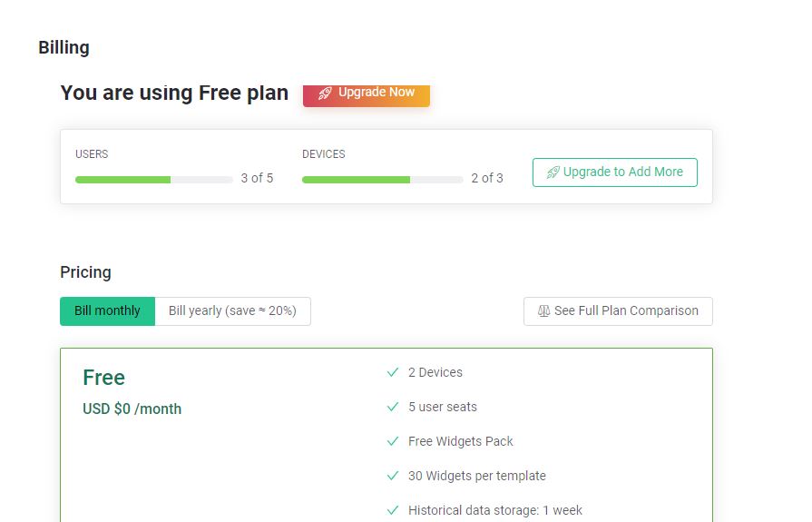Click rocket icon in Upgrade to Add More
The width and height of the screenshot is (812, 522).
[553, 172]
